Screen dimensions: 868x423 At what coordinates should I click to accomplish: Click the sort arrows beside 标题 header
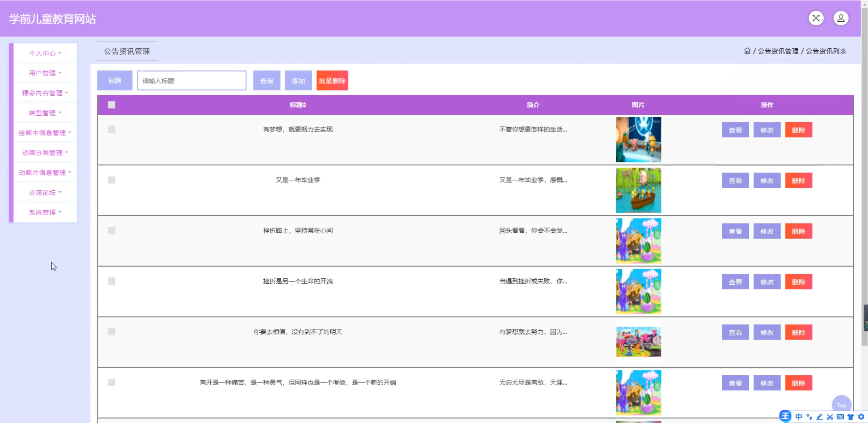pyautogui.click(x=304, y=105)
